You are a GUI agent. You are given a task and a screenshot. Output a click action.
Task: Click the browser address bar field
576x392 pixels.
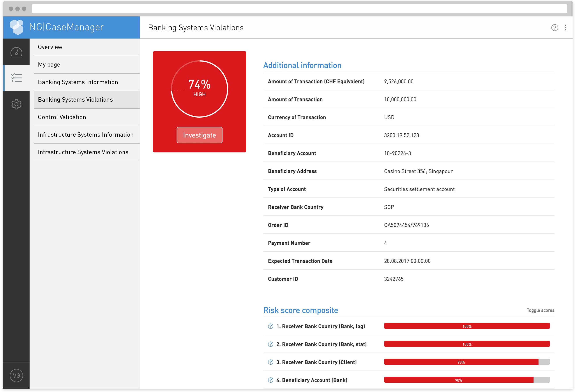pyautogui.click(x=299, y=9)
